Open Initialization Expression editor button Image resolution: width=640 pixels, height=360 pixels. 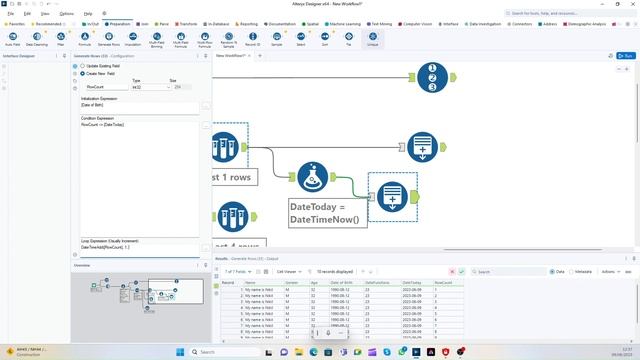click(x=206, y=106)
